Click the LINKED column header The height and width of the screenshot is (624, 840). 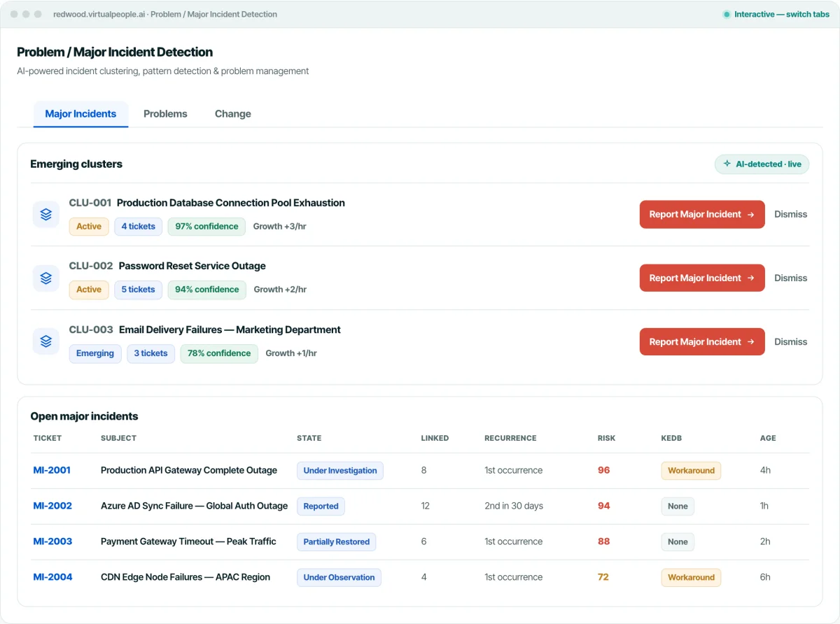435,438
